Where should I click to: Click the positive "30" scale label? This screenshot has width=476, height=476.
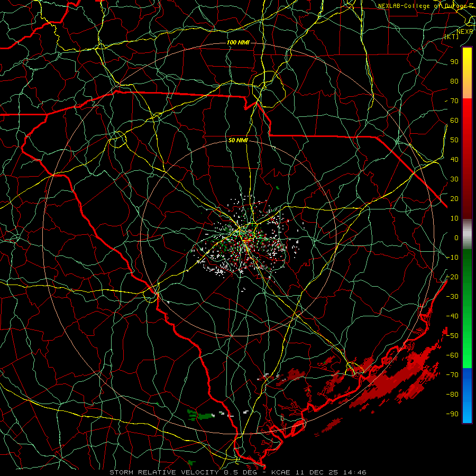coord(454,179)
